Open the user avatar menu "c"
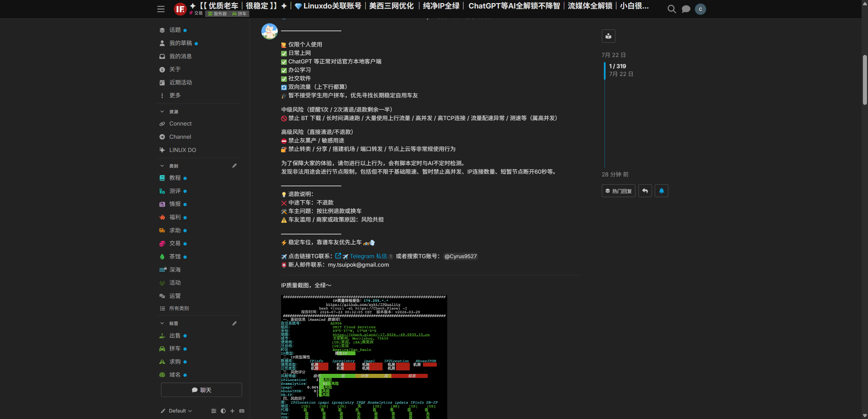This screenshot has height=419, width=868. coord(700,9)
